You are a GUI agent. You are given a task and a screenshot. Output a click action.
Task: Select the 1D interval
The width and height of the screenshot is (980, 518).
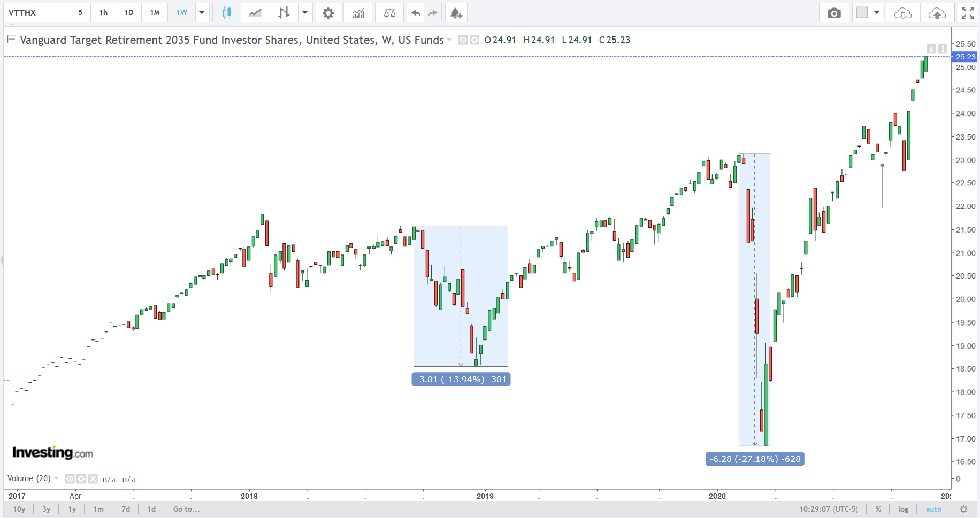click(129, 13)
